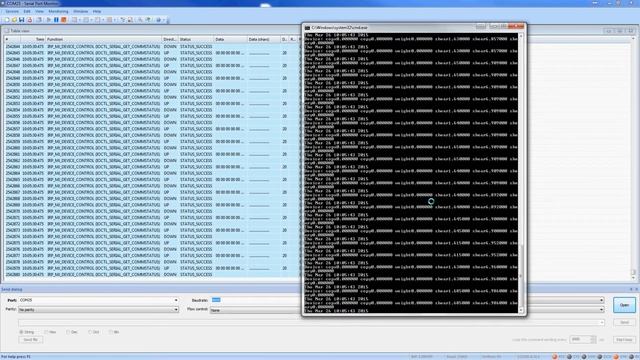Image resolution: width=640 pixels, height=360 pixels.
Task: Click the Status column header
Action: coord(196,39)
